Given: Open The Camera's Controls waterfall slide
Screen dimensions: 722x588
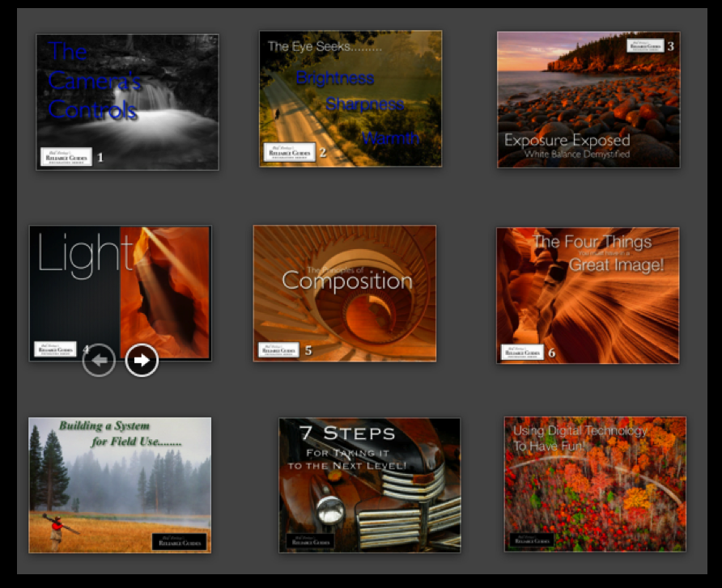Looking at the screenshot, I should [x=127, y=101].
